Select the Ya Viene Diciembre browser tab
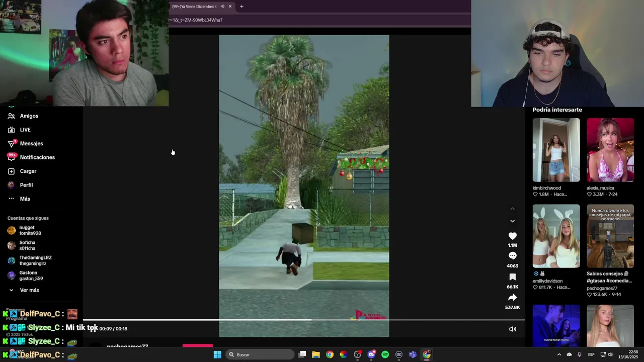 coord(201,7)
